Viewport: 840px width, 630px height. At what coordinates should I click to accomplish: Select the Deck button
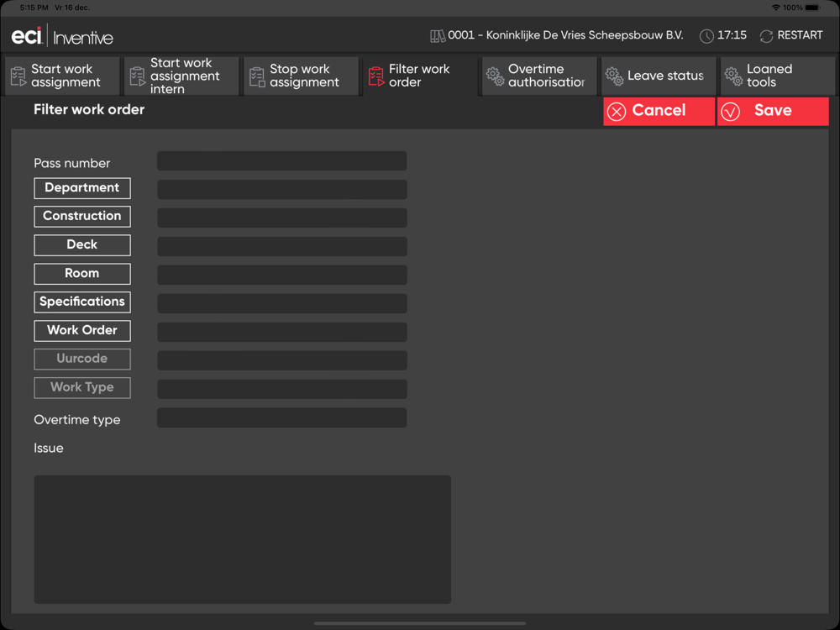82,244
